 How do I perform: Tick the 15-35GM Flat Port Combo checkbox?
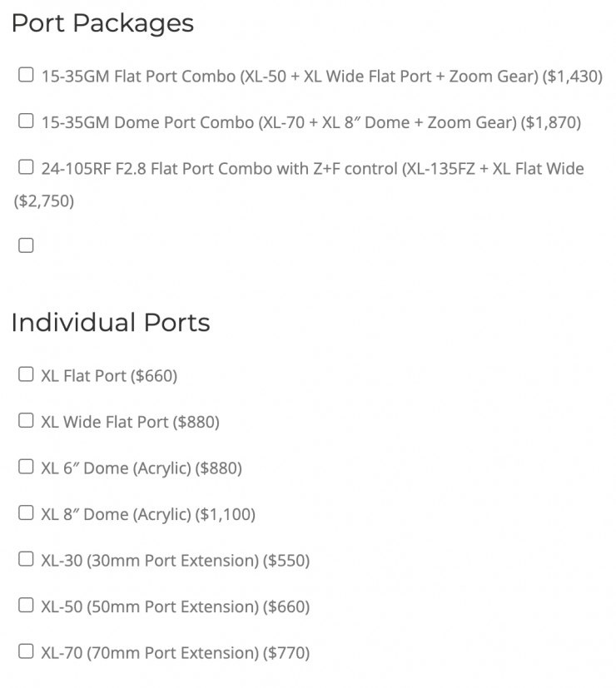(26, 77)
